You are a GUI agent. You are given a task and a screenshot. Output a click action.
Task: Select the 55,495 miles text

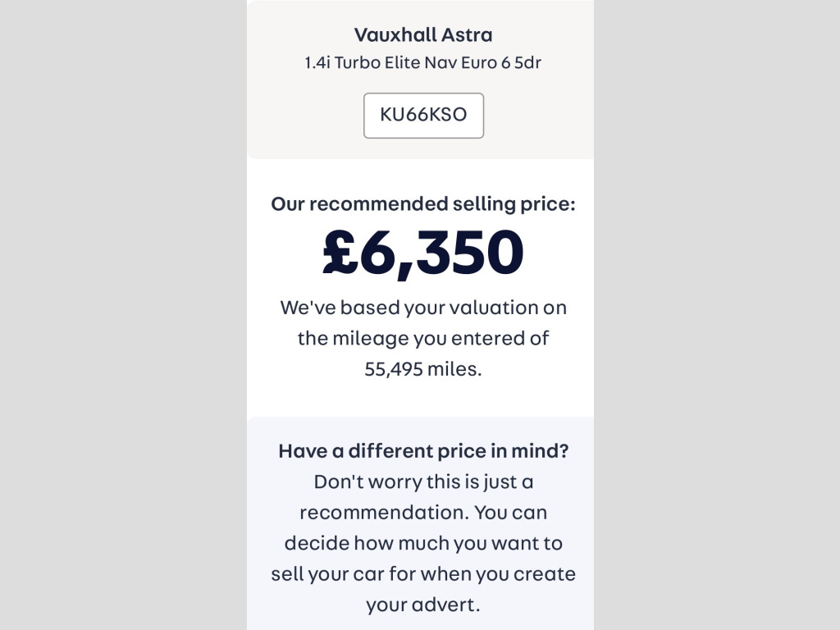(423, 368)
